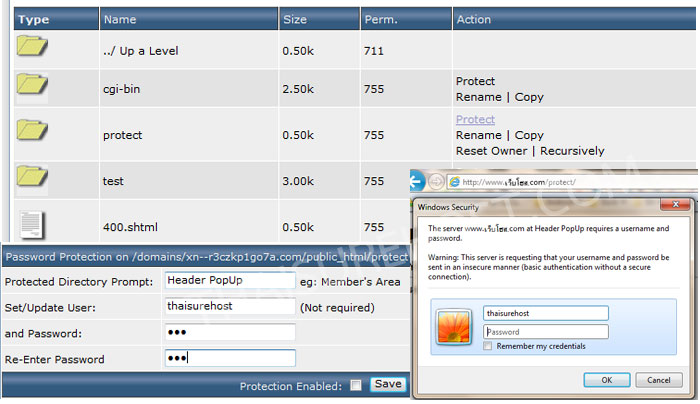Click the test folder icon
Screen dimensions: 700x404
(x=32, y=180)
